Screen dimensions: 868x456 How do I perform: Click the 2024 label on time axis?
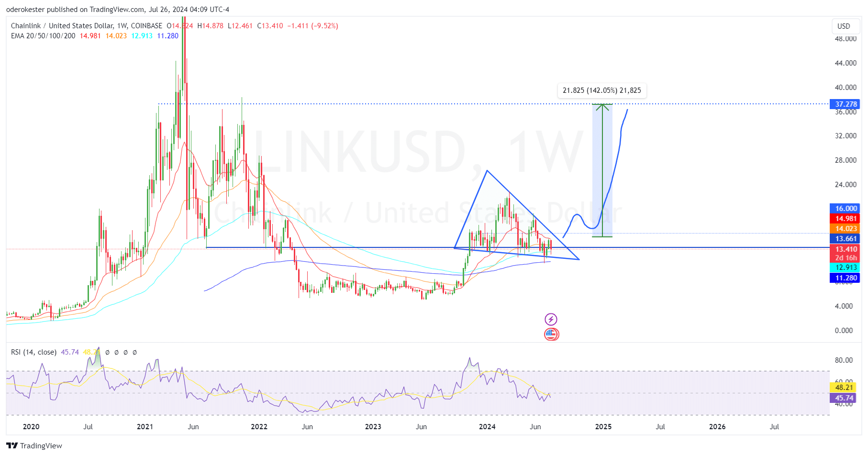(487, 427)
